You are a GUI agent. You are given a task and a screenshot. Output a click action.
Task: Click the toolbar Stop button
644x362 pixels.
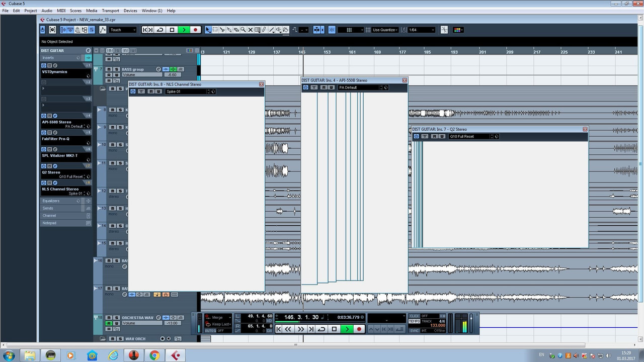[172, 30]
